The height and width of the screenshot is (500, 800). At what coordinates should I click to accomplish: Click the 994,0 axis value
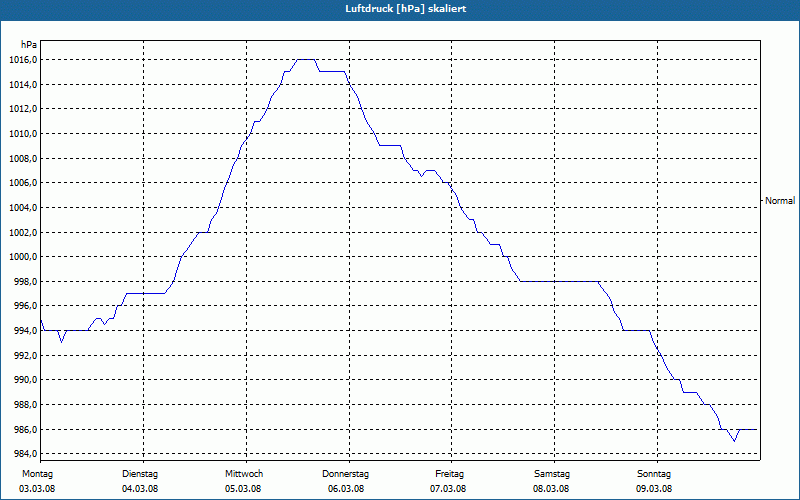25,331
